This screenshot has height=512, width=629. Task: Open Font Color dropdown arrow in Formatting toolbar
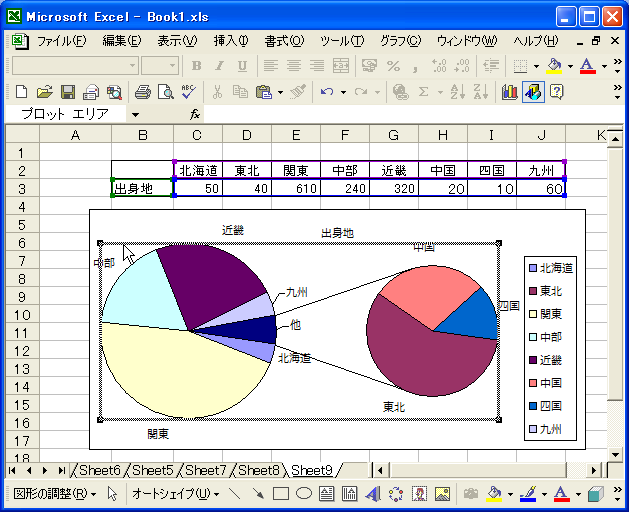pos(604,66)
